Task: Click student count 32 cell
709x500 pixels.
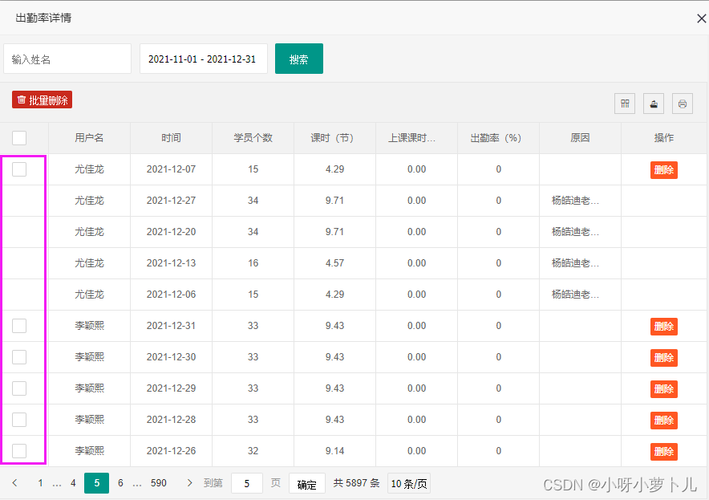Action: [x=253, y=451]
